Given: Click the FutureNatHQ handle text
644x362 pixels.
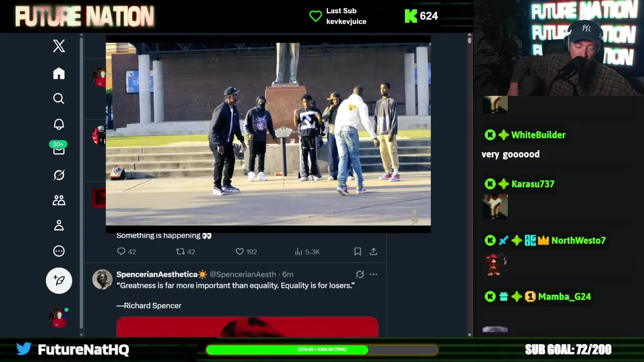Looking at the screenshot, I should coord(84,349).
